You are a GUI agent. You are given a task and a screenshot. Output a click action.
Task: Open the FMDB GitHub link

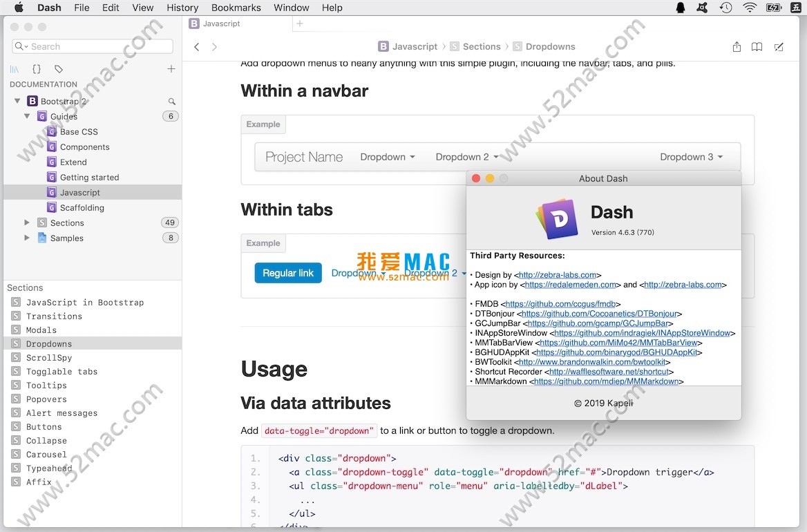[x=560, y=304]
